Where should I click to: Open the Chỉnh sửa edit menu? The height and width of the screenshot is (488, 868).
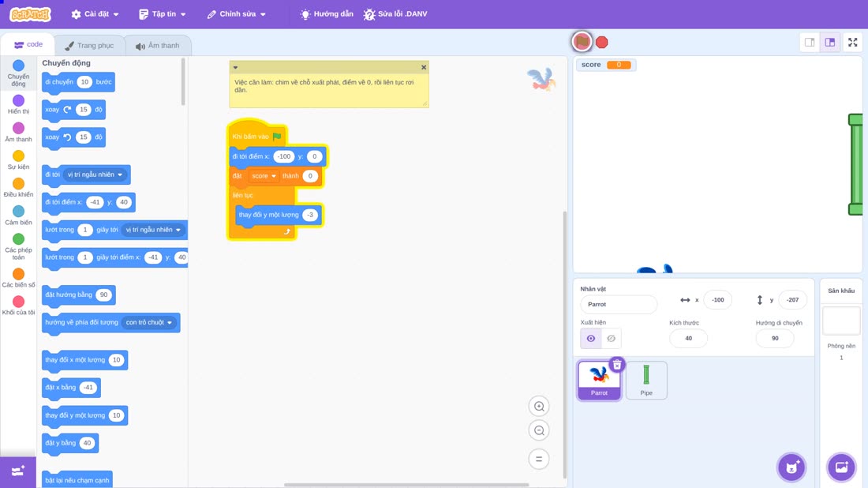coord(237,14)
